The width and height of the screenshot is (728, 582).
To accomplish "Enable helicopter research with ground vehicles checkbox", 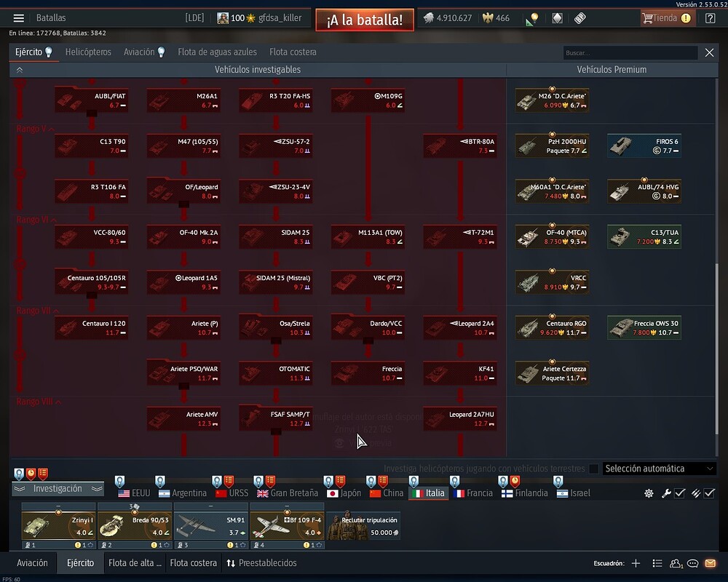I will [x=593, y=469].
